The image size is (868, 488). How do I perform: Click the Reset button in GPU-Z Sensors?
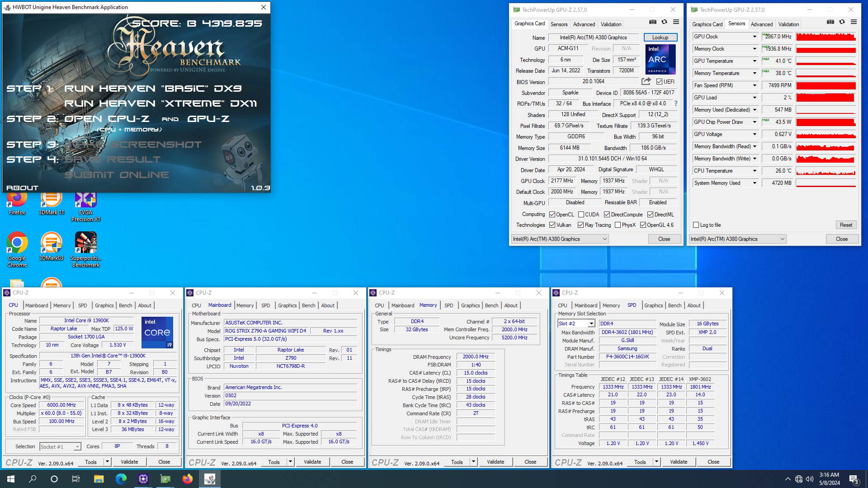tap(846, 225)
